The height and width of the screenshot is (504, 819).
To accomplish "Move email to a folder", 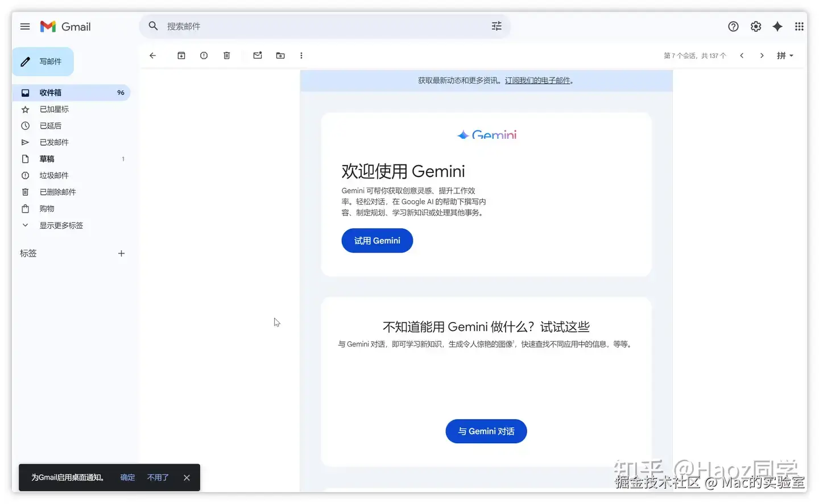I will [280, 56].
